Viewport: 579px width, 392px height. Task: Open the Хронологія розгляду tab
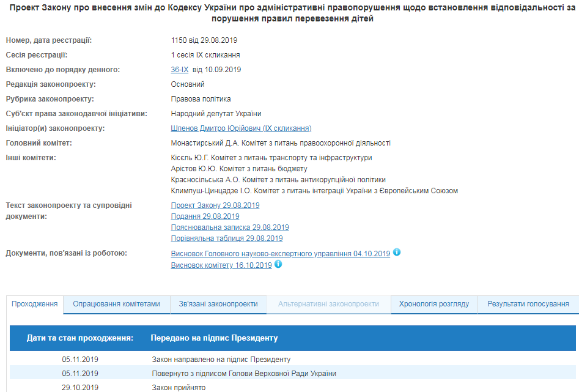pos(432,303)
